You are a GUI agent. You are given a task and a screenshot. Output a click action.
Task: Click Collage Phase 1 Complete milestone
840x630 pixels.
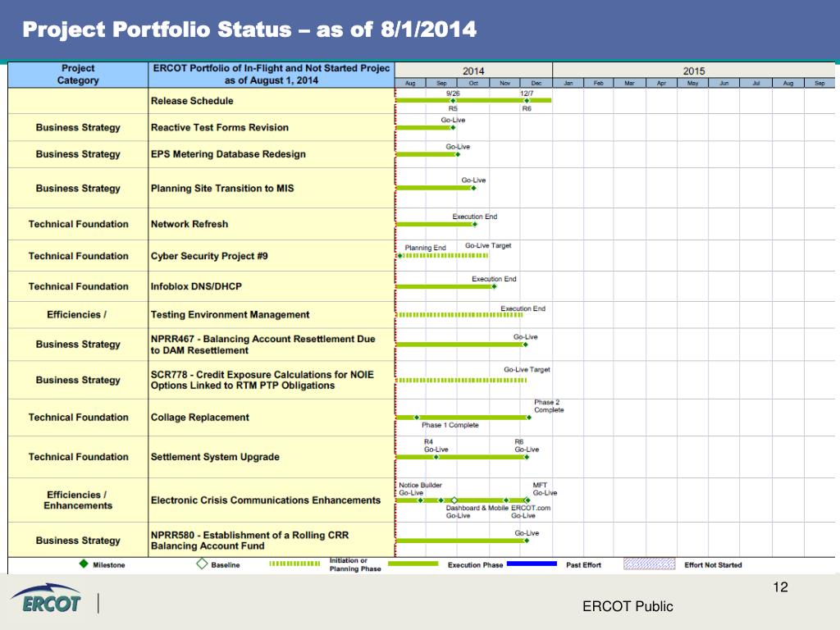click(x=417, y=418)
